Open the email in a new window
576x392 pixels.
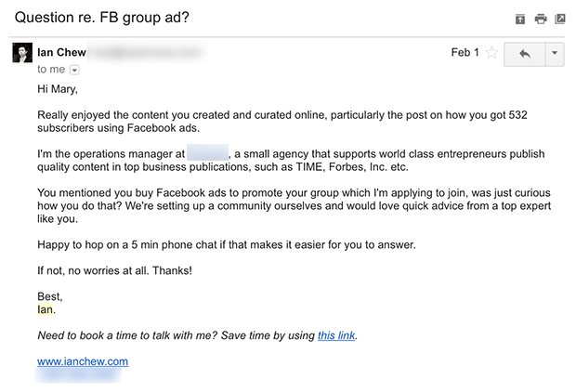tap(560, 19)
